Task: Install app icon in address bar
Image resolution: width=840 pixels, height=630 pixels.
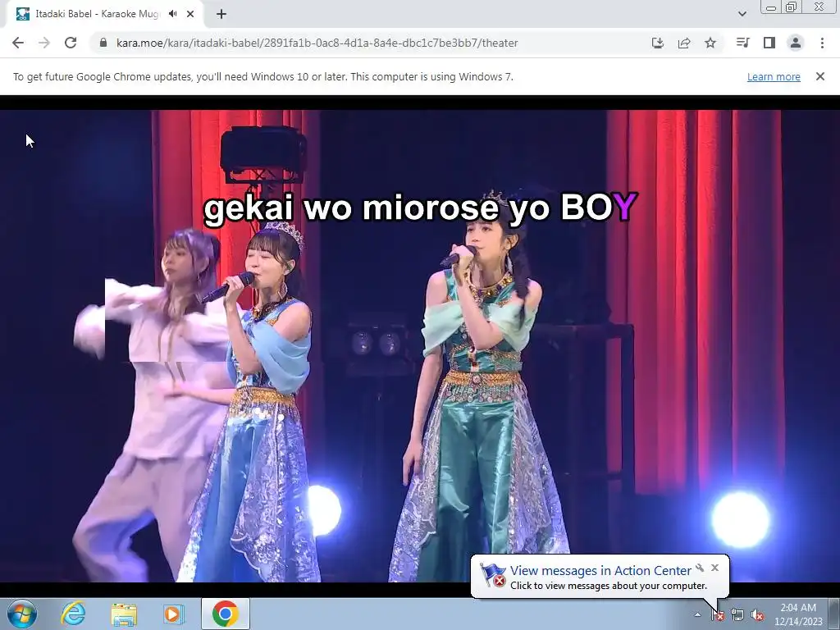Action: tap(657, 43)
